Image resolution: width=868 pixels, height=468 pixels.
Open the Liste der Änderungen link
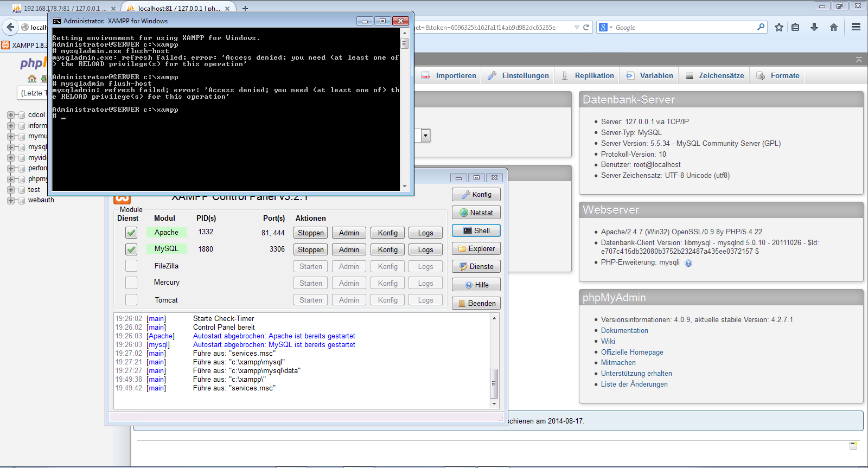(x=634, y=384)
